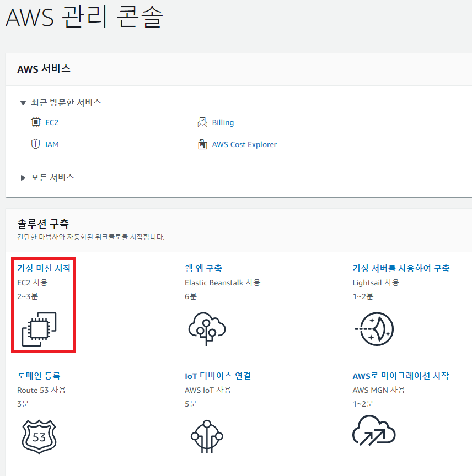Click the Billing envelope icon
The image size is (472, 476).
(x=202, y=122)
